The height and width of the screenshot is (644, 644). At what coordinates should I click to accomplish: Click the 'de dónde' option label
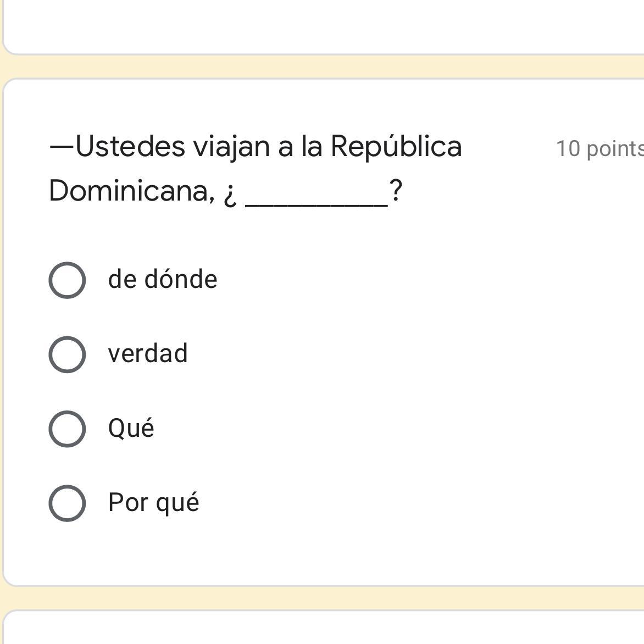pos(163,280)
